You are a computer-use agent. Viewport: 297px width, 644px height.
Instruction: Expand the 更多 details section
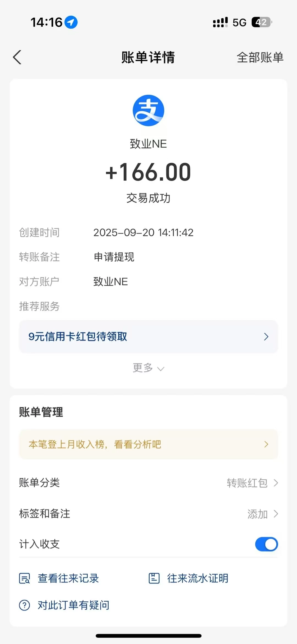point(148,368)
